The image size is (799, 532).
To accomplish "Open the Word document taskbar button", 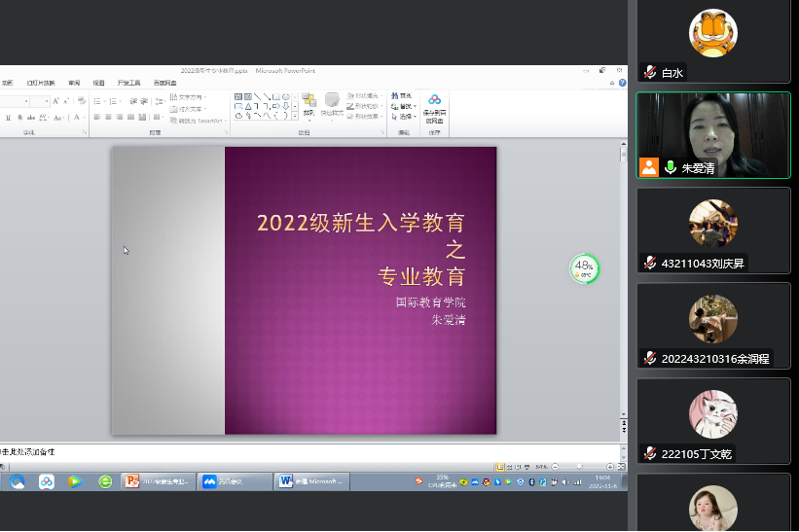I will 309,481.
